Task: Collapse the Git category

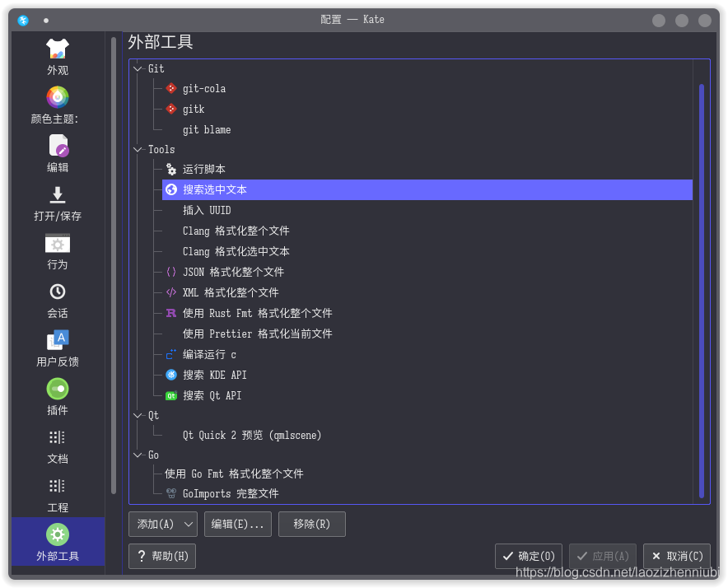Action: (138, 68)
